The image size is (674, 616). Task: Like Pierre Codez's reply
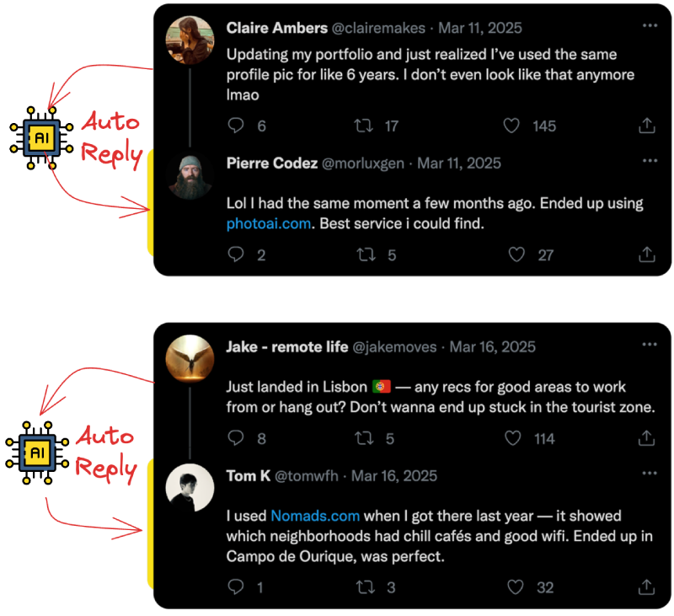pos(516,254)
